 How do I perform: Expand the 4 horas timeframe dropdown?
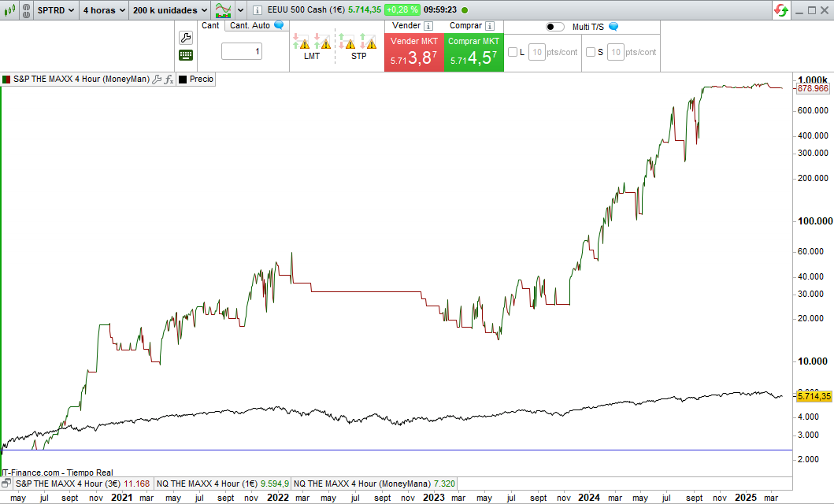102,10
